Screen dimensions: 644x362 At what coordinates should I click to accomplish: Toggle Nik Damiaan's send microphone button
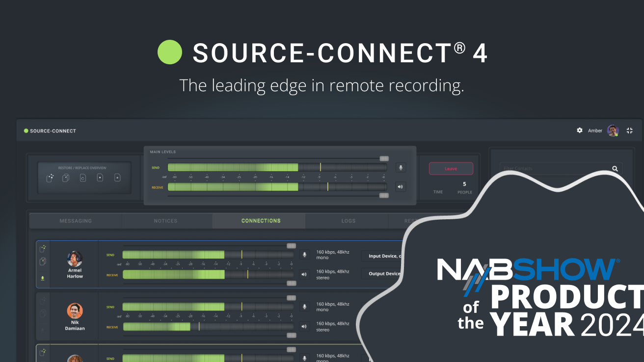304,307
